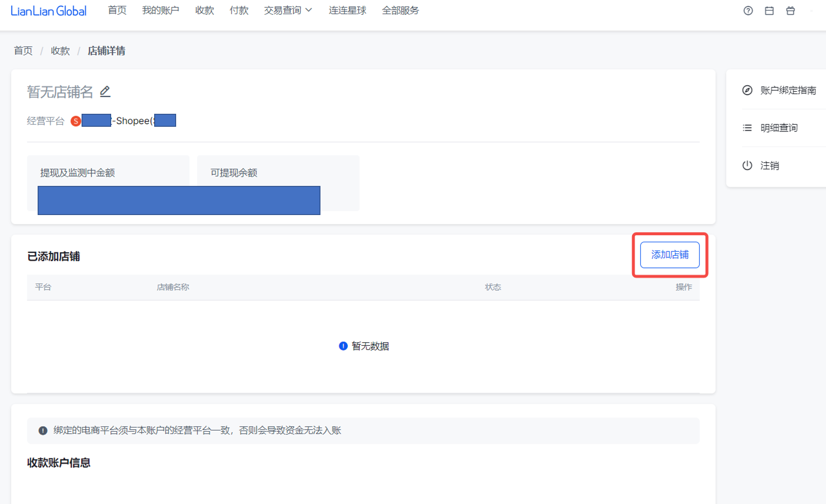This screenshot has height=504, width=826.
Task: Click the LianLian Global logo
Action: point(48,11)
